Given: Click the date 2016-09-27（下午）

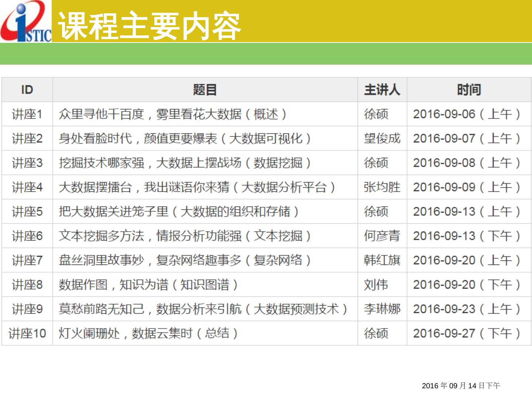Looking at the screenshot, I should [x=467, y=334].
